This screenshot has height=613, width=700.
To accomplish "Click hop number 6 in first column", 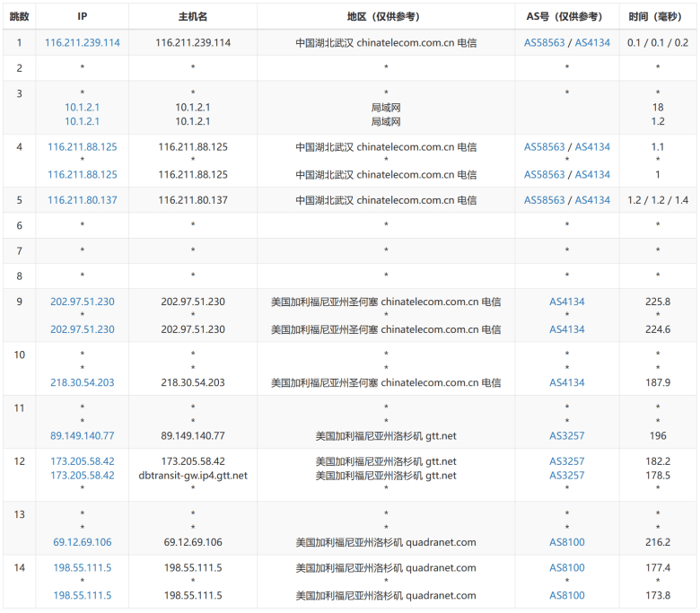I will 19,225.
